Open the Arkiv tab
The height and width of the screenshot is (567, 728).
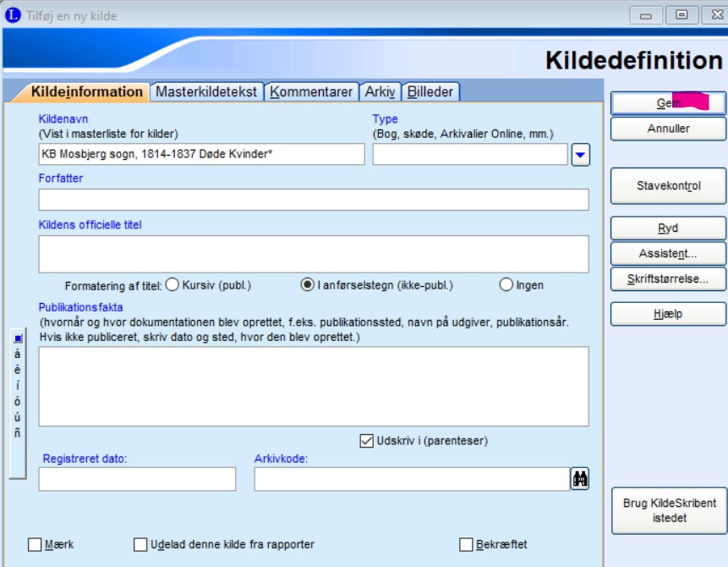point(380,92)
